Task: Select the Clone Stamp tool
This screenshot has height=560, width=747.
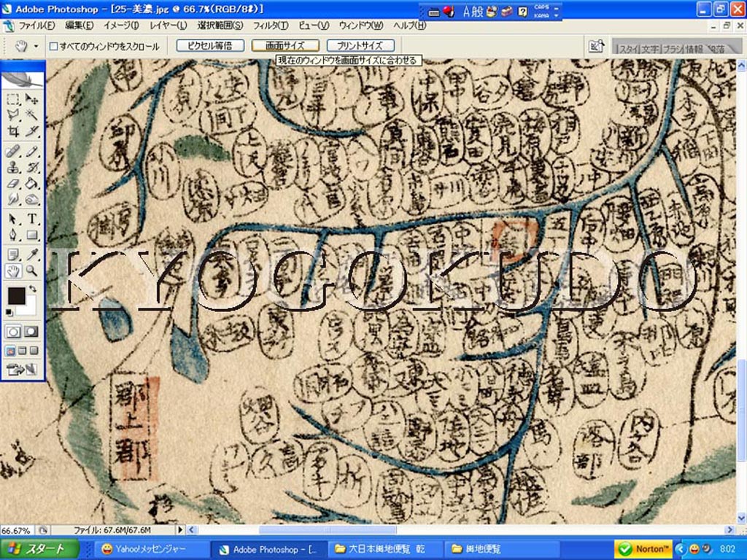Action: click(13, 168)
